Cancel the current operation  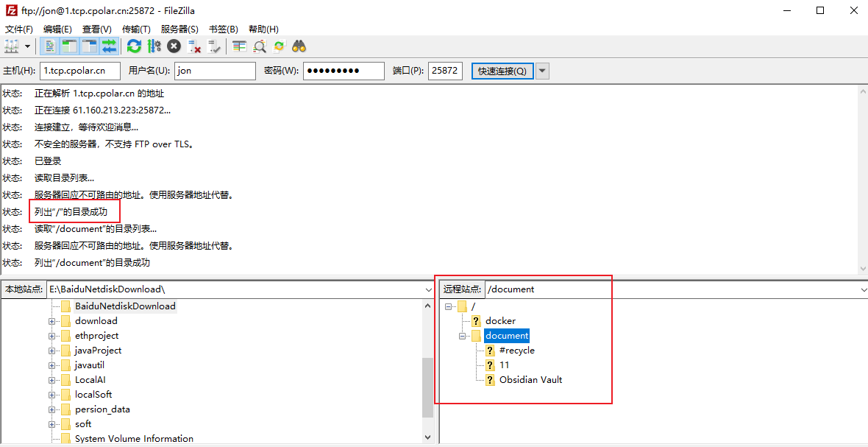pos(174,46)
